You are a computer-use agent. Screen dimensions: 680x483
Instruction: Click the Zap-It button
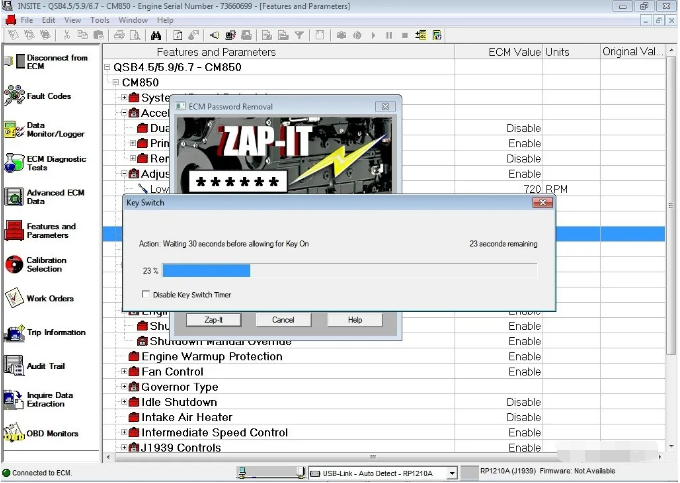point(213,320)
